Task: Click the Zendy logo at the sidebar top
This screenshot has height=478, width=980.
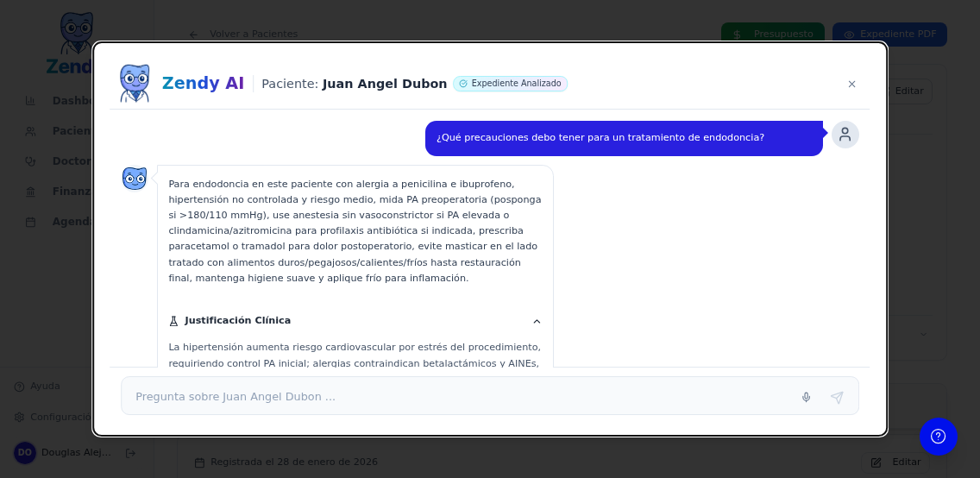Action: 76,42
